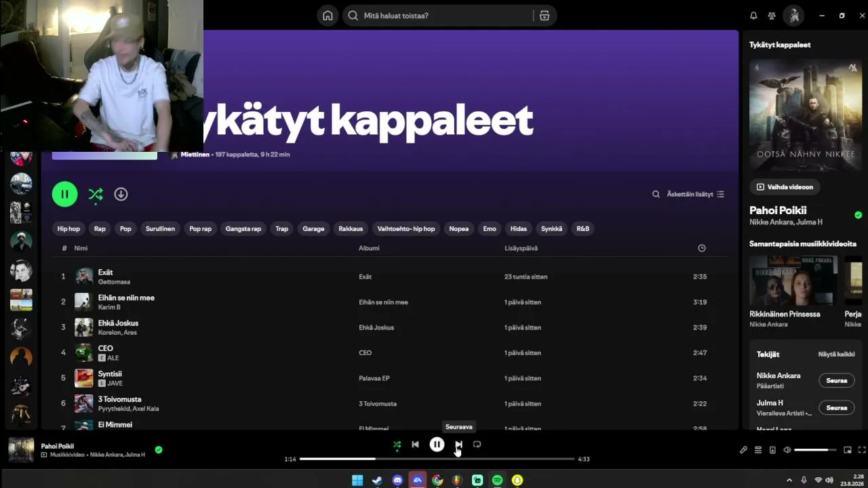Click the duration clock column header
The image size is (868, 488).
[x=702, y=248]
